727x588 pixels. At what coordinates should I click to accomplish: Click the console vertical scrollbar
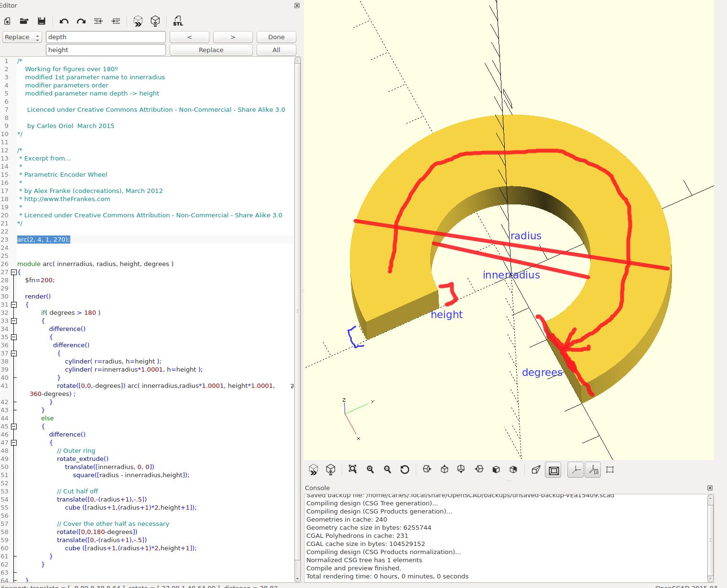pos(710,538)
